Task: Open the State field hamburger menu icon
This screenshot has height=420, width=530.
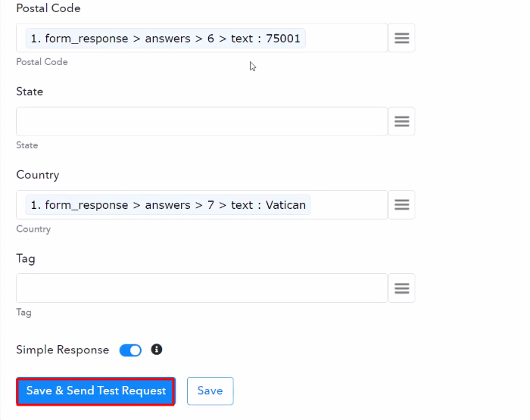Action: pos(401,121)
